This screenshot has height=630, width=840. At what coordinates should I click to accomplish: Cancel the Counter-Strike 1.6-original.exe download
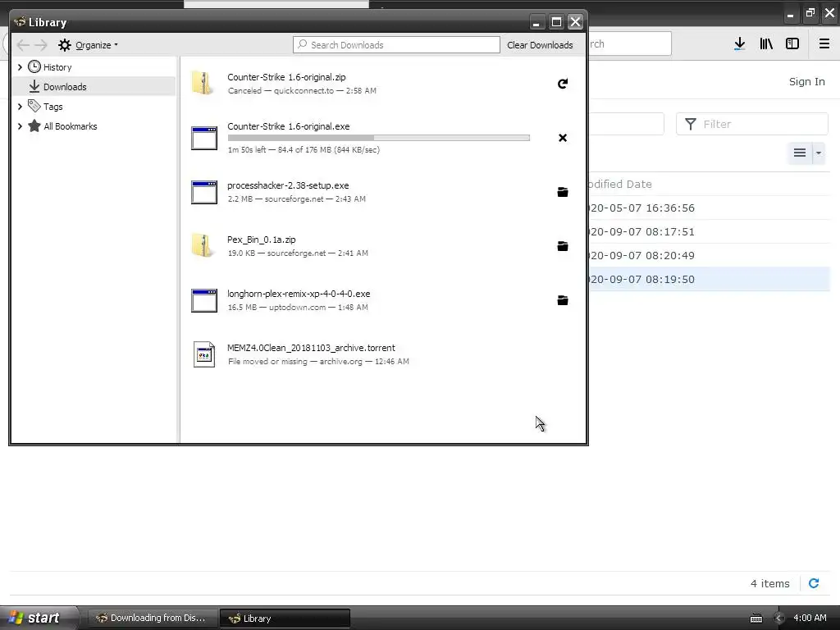(563, 138)
